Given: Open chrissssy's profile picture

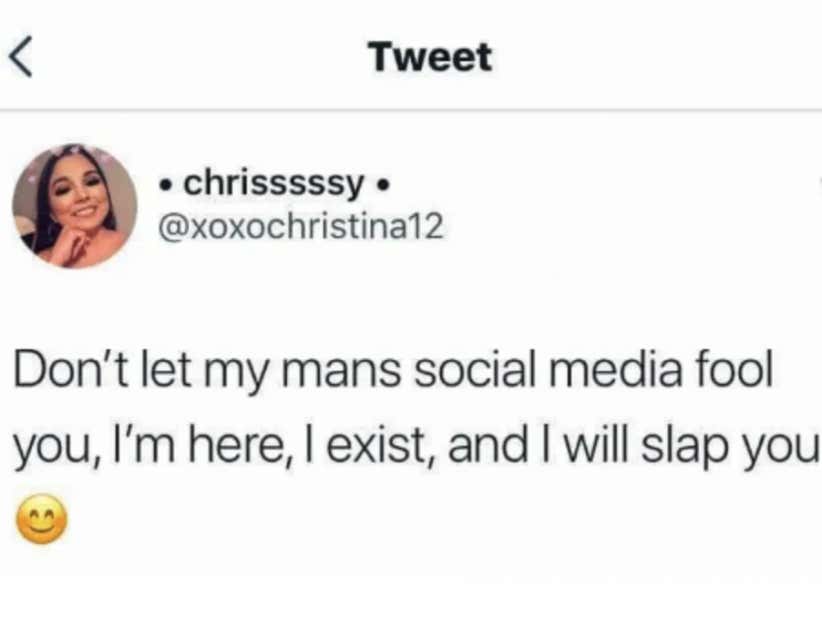Looking at the screenshot, I should tap(75, 206).
